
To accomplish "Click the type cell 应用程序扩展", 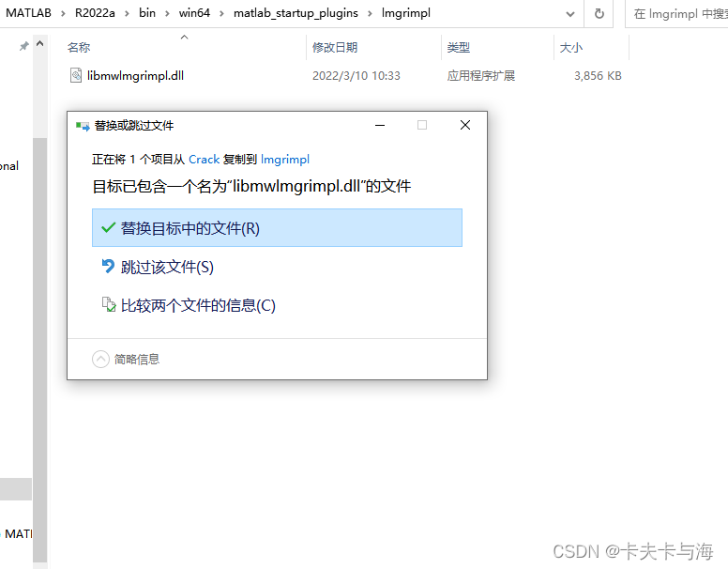I will point(481,76).
